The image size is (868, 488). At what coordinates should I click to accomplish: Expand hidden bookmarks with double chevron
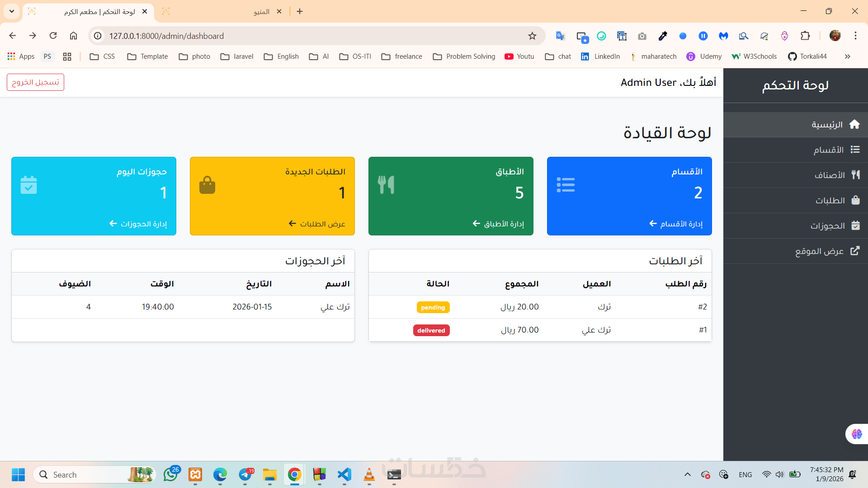(x=847, y=56)
